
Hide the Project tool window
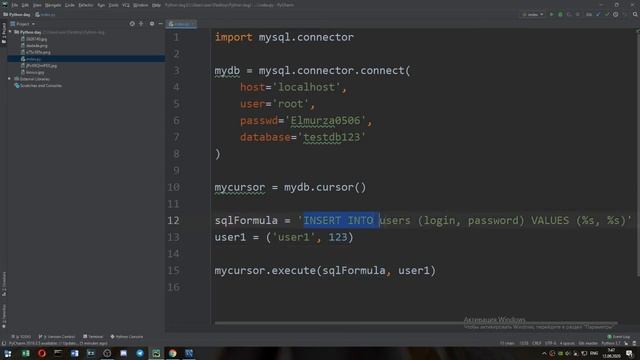click(160, 24)
